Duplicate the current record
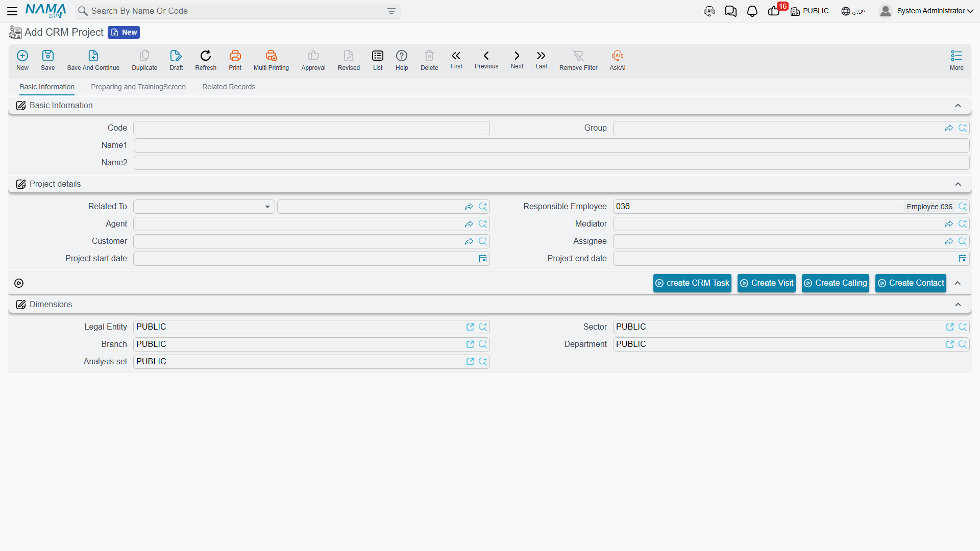The height and width of the screenshot is (551, 980). [x=144, y=60]
